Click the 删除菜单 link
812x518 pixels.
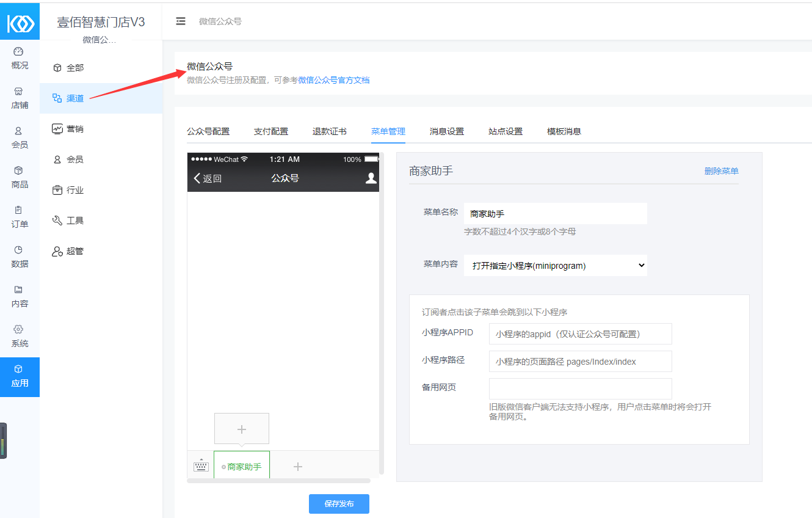(x=722, y=171)
